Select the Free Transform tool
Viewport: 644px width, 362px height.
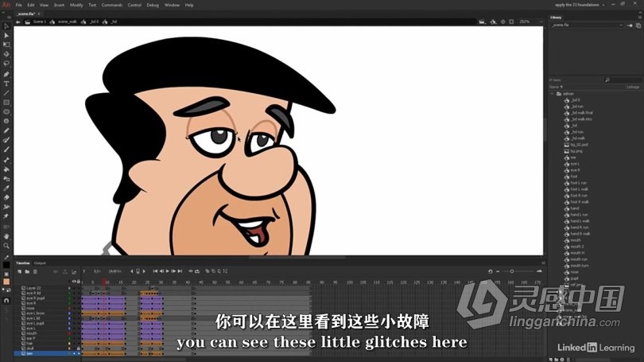(x=6, y=45)
